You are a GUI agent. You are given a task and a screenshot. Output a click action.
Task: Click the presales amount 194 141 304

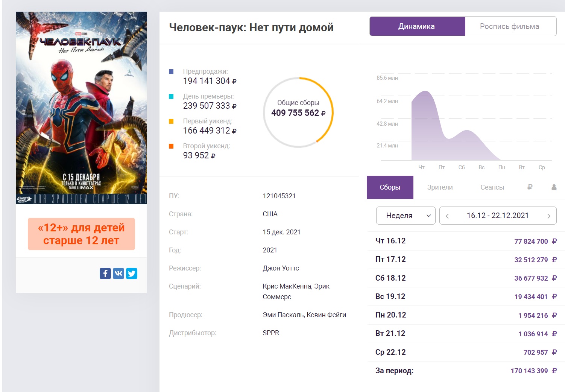(x=207, y=81)
